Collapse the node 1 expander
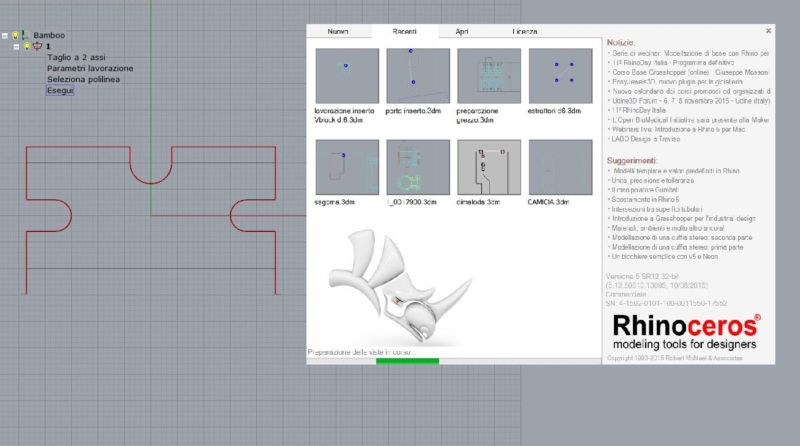The width and height of the screenshot is (800, 446). [16, 46]
